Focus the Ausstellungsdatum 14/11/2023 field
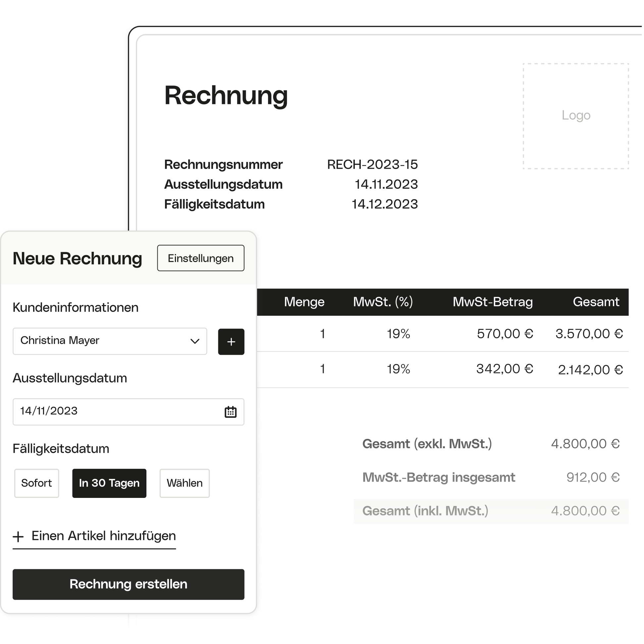The image size is (644, 644). coord(128,411)
